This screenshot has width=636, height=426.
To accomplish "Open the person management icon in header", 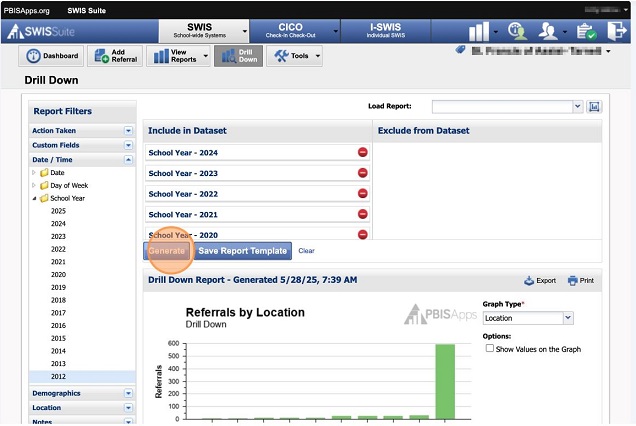I will 548,31.
